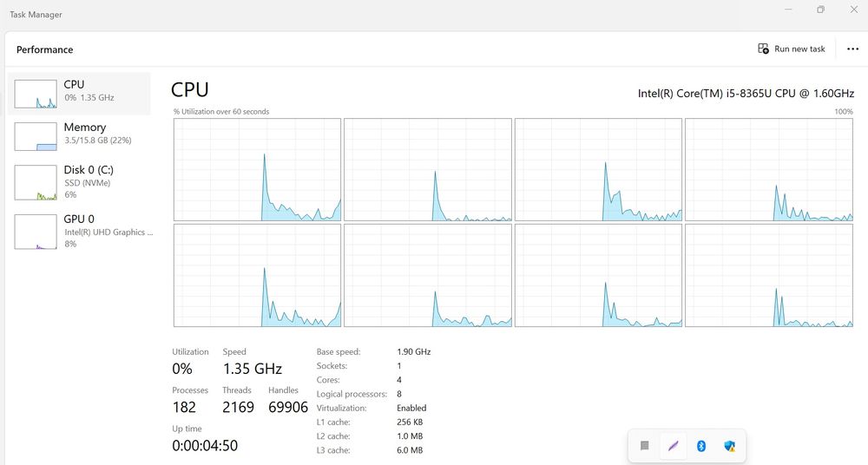Click the Sockets label
Screen dimensions: 868x465
332,365
